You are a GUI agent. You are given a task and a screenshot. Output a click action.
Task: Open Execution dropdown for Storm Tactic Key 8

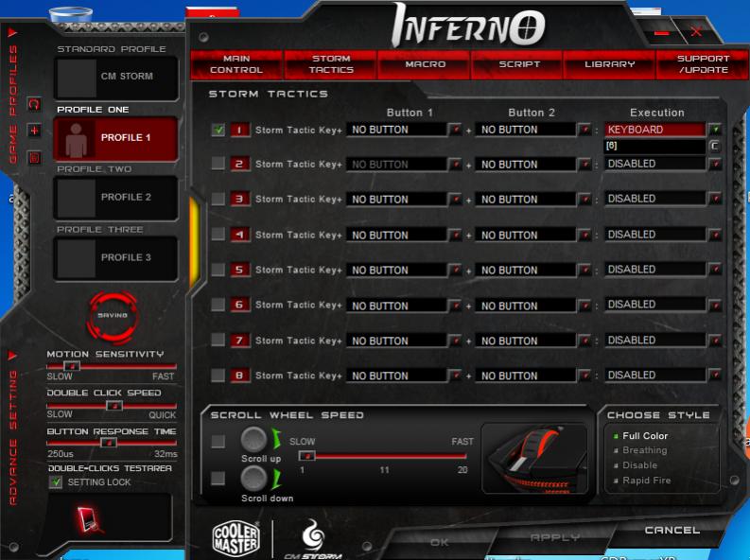(715, 375)
